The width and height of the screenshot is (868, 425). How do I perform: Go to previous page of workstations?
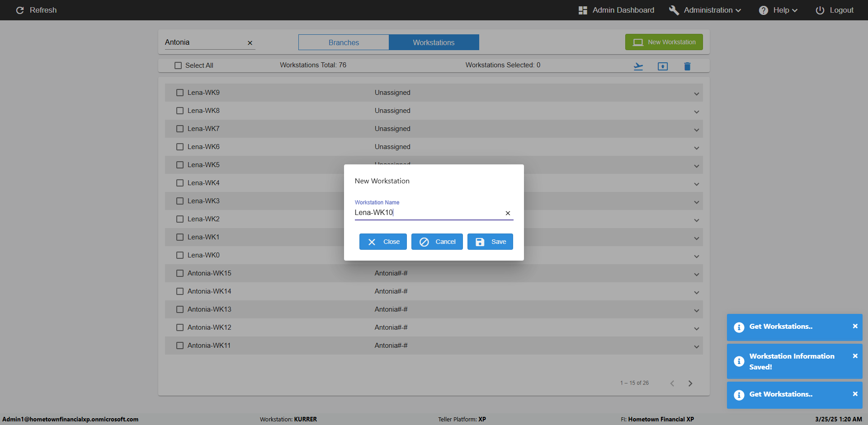pyautogui.click(x=672, y=383)
